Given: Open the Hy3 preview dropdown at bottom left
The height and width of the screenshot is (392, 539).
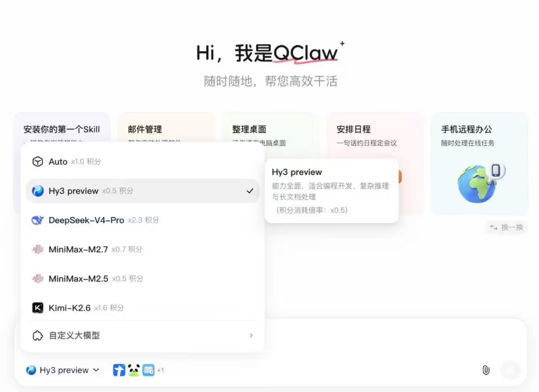Looking at the screenshot, I should point(62,370).
